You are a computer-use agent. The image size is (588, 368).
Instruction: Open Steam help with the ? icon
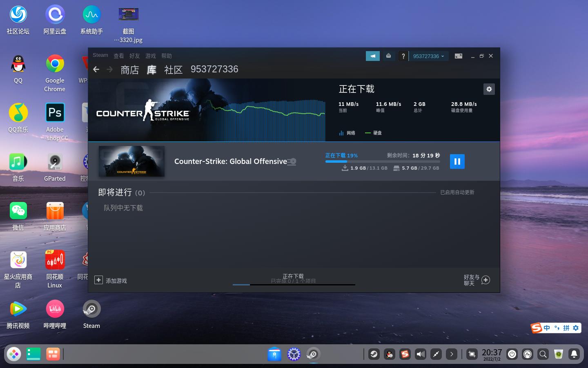pos(403,56)
